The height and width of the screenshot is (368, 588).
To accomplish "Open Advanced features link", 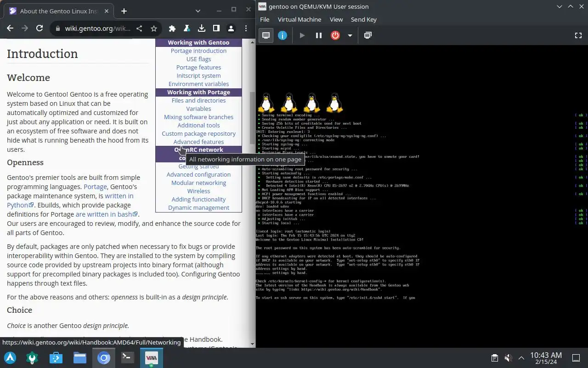I will 198,142.
